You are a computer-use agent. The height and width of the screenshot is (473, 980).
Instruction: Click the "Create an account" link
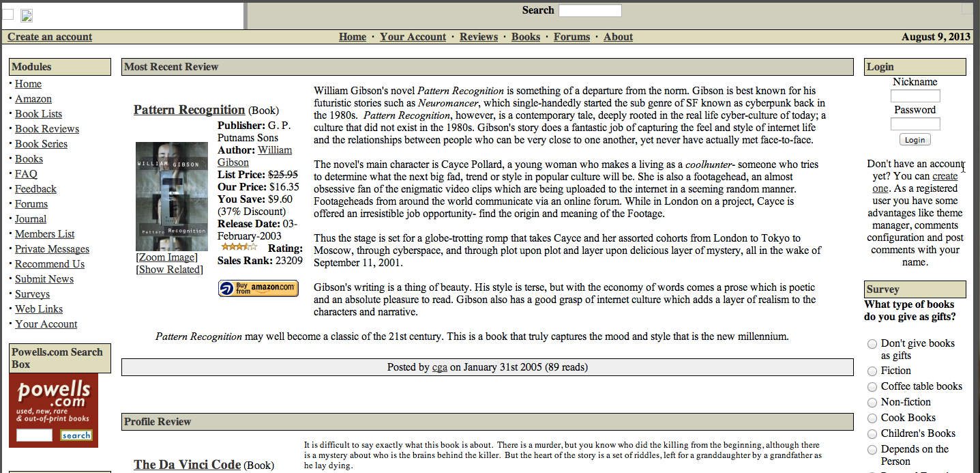coord(50,37)
